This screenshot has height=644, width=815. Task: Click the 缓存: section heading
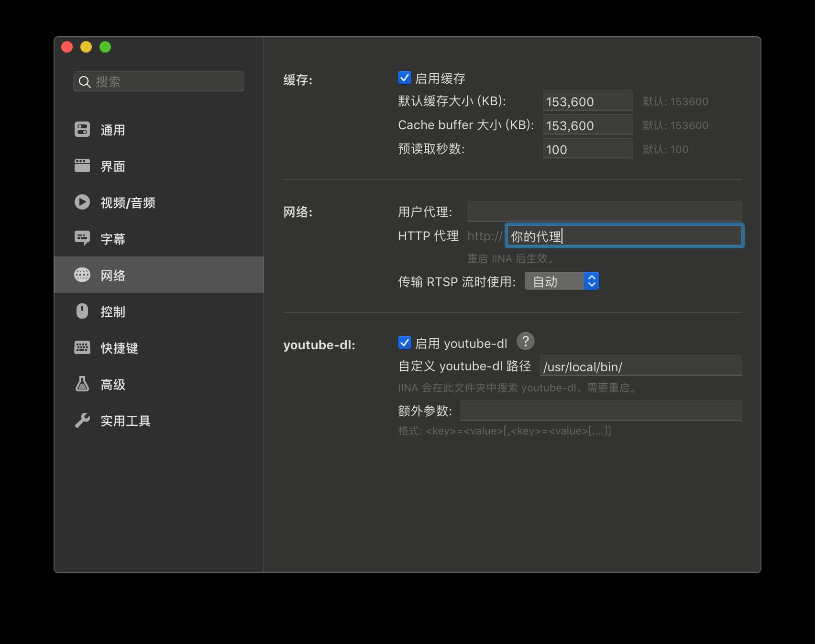tap(298, 80)
